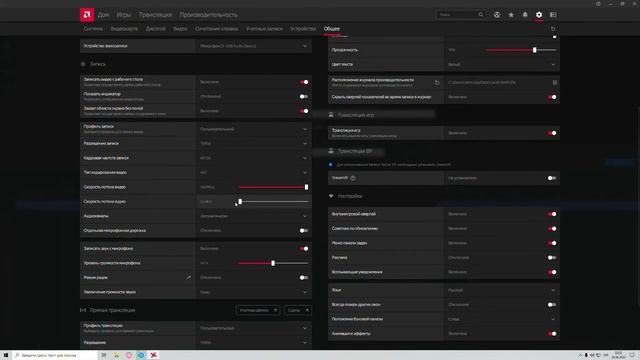Open the Windows Start button

(x=6, y=355)
